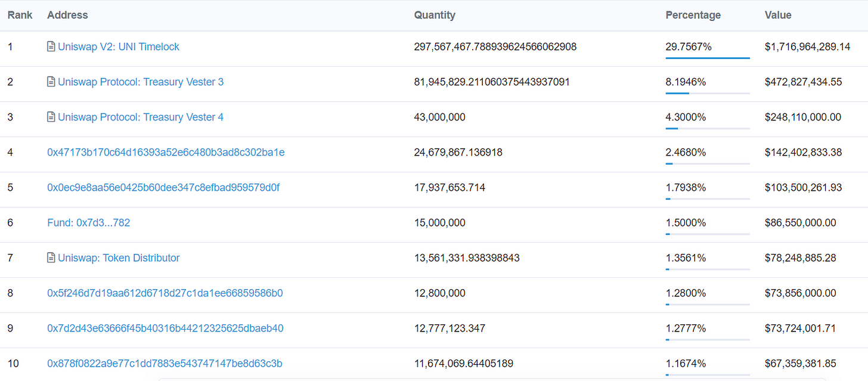This screenshot has width=868, height=381.
Task: Select quantity 13,561,331.938398843
Action: (x=467, y=258)
